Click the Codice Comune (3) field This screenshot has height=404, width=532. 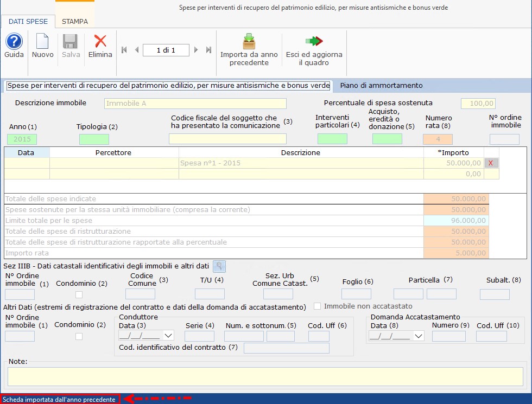point(140,294)
